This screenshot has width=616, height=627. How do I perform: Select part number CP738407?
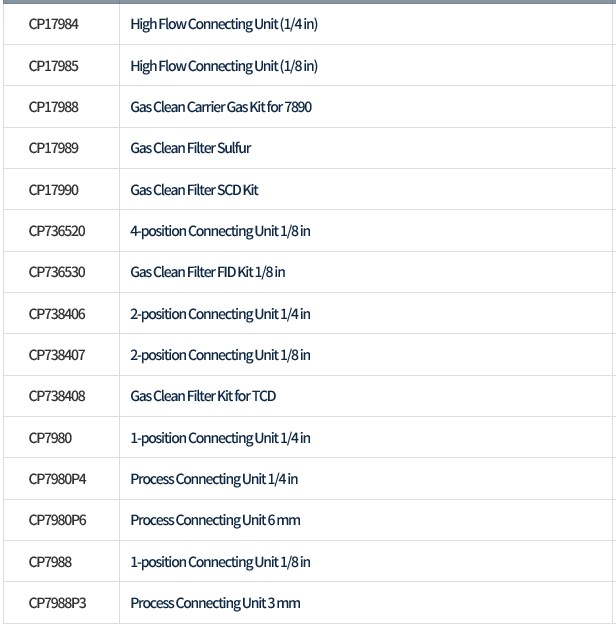[x=57, y=355]
